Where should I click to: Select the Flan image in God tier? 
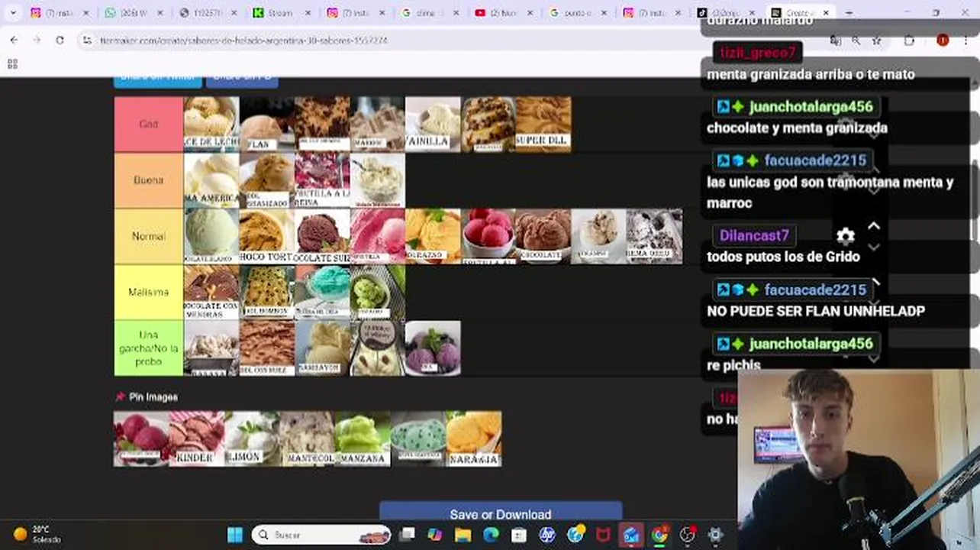click(267, 124)
